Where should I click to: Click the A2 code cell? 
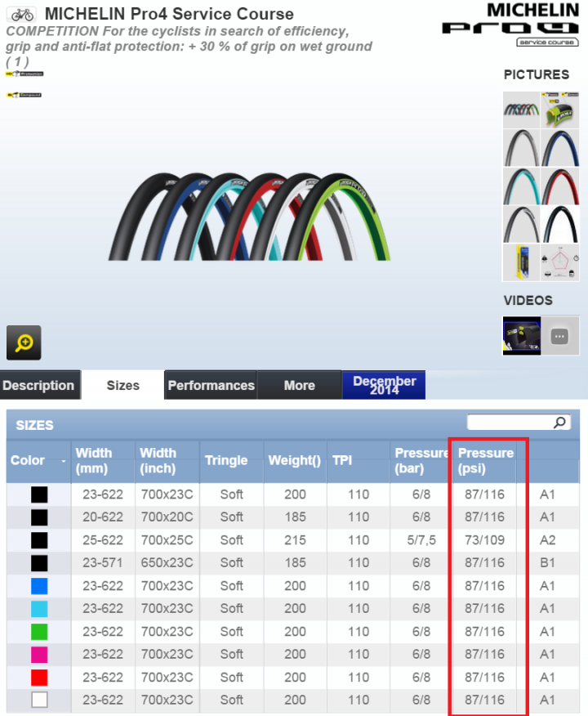[547, 539]
